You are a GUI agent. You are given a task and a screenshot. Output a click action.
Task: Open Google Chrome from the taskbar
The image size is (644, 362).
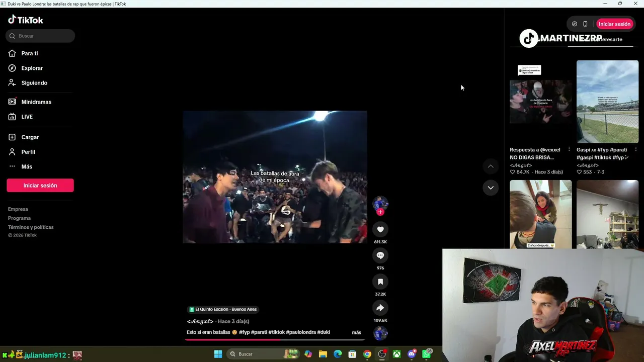[x=367, y=354]
